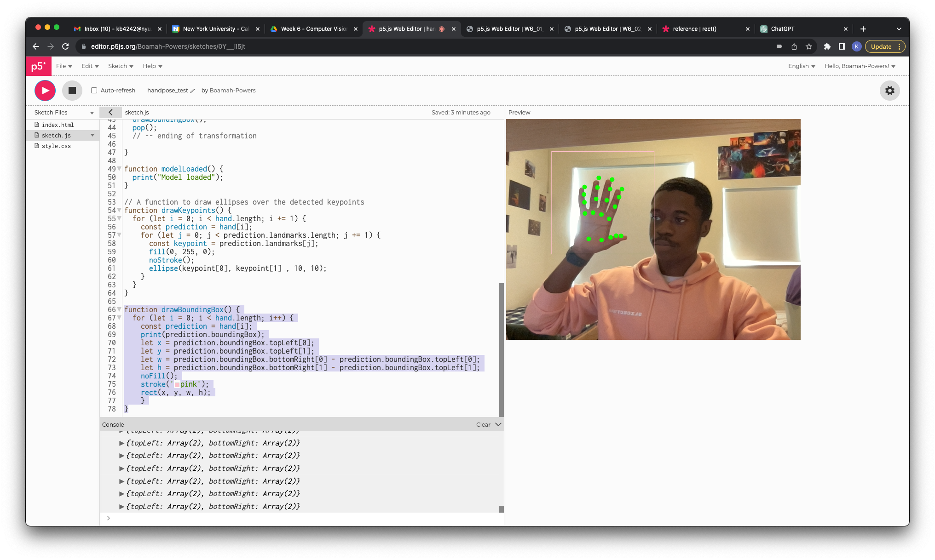Screen dimensions: 935x560
Task: Switch to the Inbox Gmail tab
Action: pos(117,29)
